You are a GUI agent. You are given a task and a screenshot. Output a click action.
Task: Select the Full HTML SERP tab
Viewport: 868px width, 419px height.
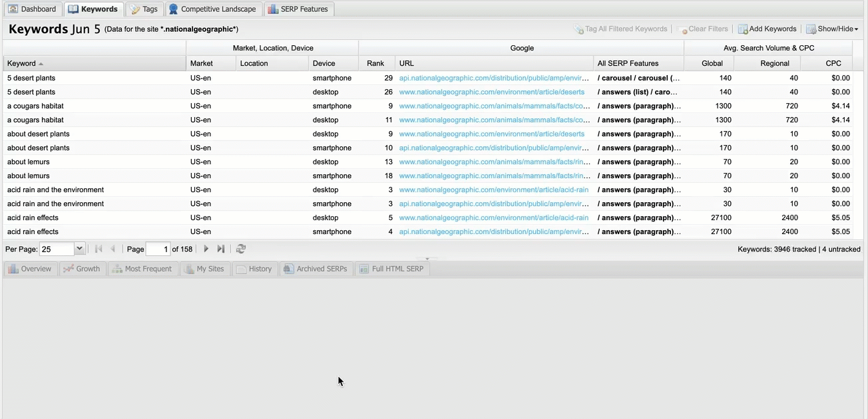tap(391, 269)
